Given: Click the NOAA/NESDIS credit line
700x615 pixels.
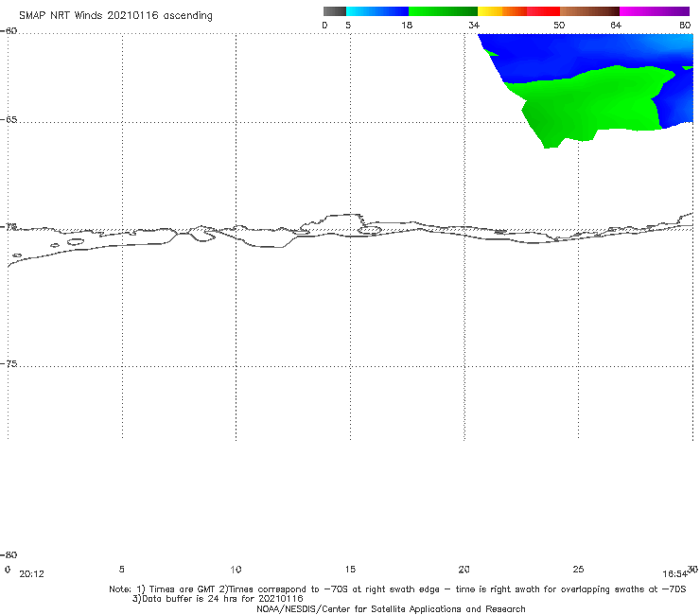Looking at the screenshot, I should [391, 608].
